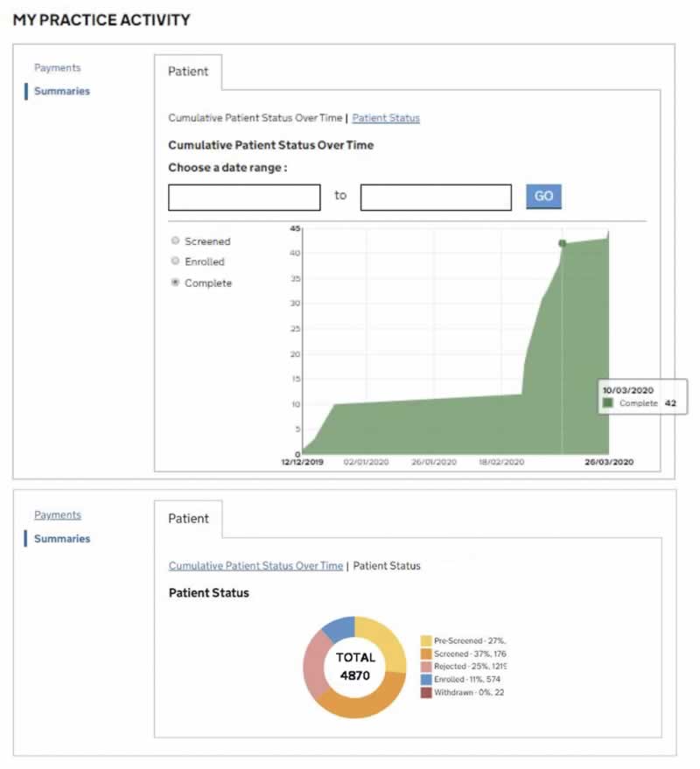700x769 pixels.
Task: Click the blue Enrolled legend swatch
Action: tap(426, 679)
